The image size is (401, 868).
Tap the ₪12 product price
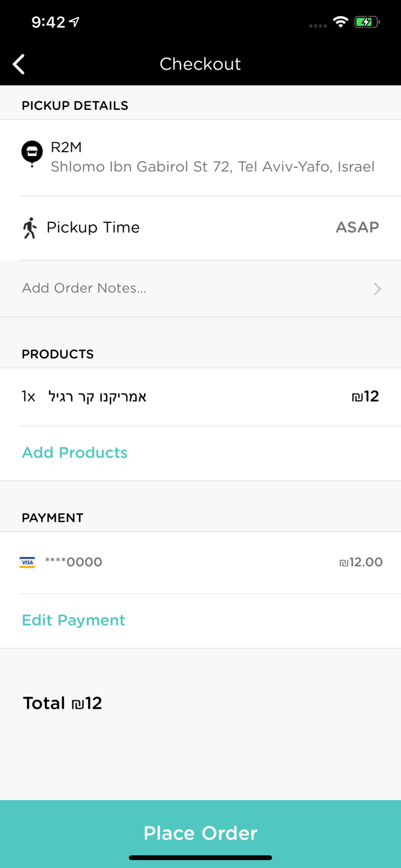pyautogui.click(x=365, y=396)
